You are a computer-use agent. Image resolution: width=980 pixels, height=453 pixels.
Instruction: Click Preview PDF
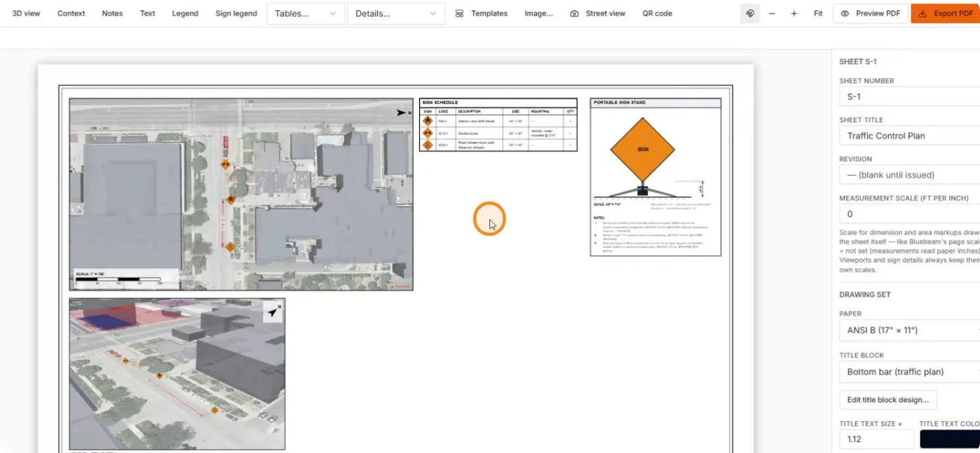871,14
